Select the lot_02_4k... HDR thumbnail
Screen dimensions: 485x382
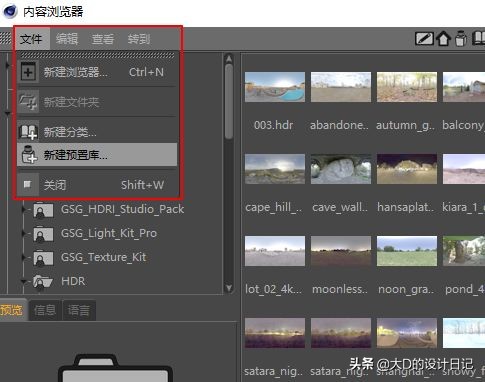click(x=275, y=251)
